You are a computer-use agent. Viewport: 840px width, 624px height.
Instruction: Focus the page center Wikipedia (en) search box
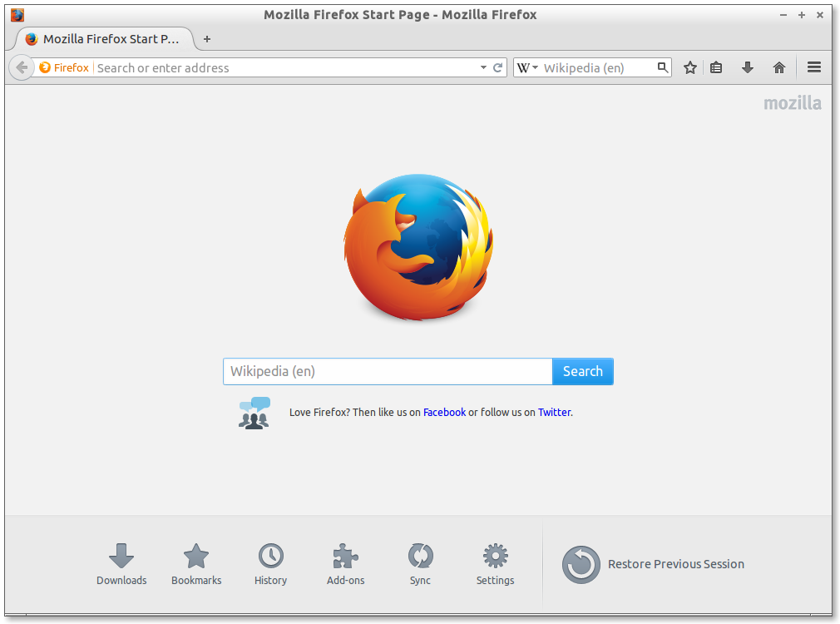click(x=388, y=371)
